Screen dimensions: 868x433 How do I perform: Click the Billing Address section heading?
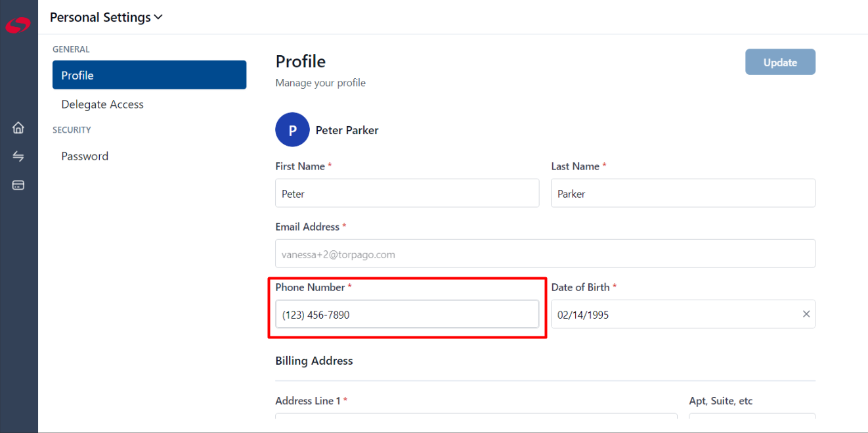pos(314,361)
